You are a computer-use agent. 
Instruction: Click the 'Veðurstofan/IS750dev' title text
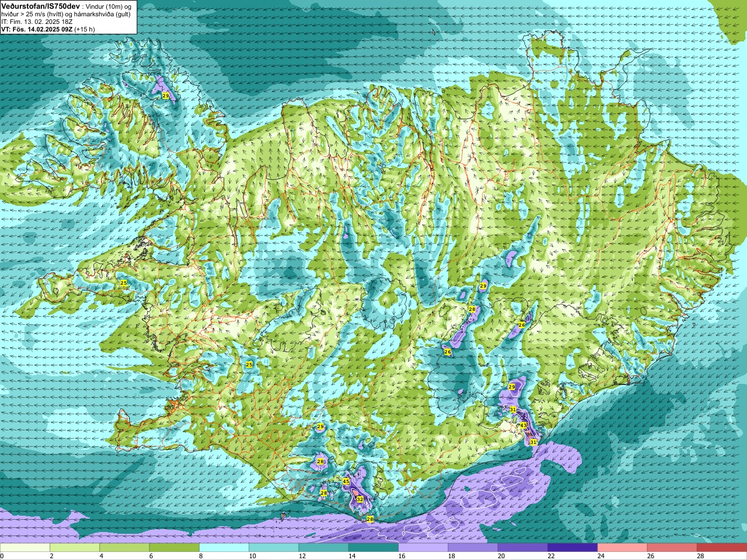(x=40, y=6)
